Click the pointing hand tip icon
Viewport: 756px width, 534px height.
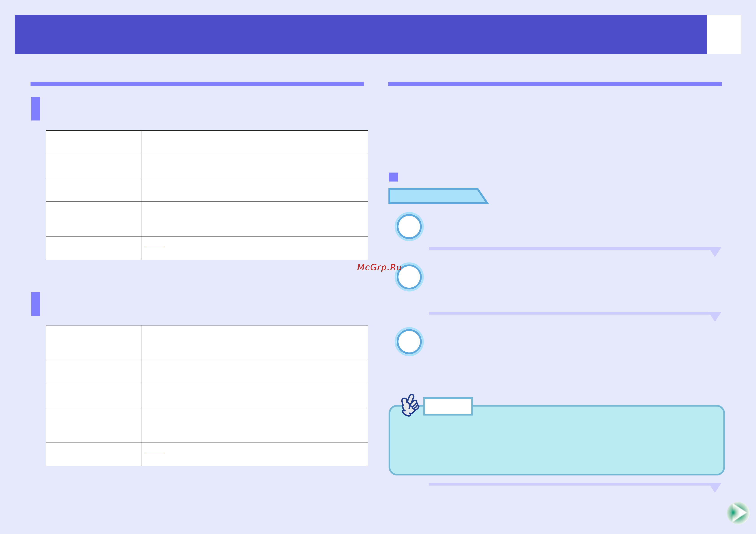410,405
